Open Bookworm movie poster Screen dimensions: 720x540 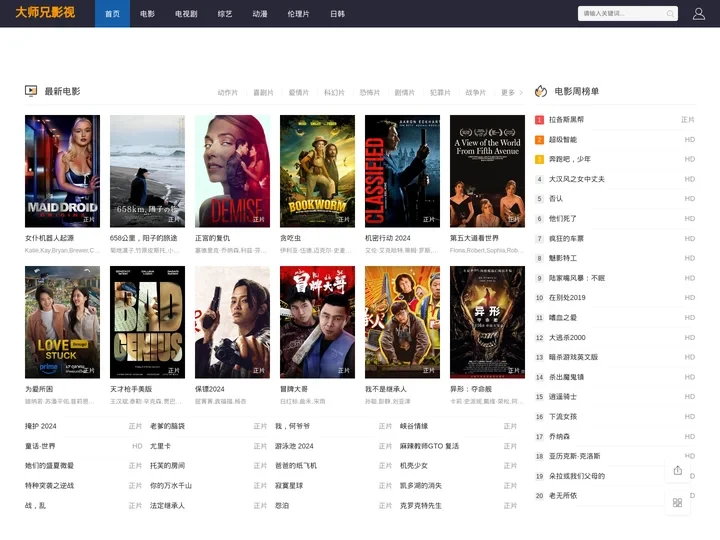[317, 171]
